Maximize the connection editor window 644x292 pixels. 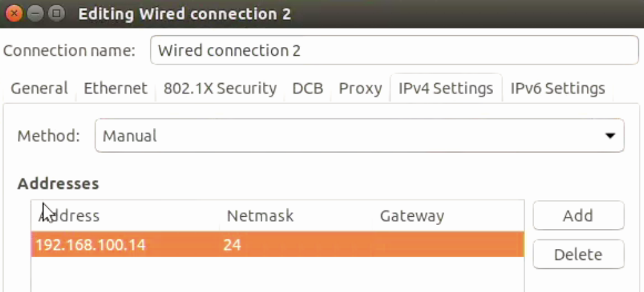click(57, 14)
